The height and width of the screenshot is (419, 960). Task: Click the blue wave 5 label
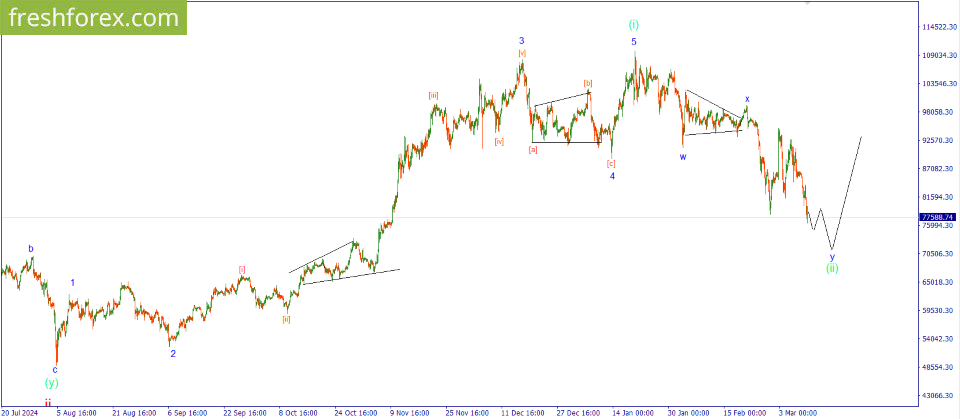coord(633,42)
